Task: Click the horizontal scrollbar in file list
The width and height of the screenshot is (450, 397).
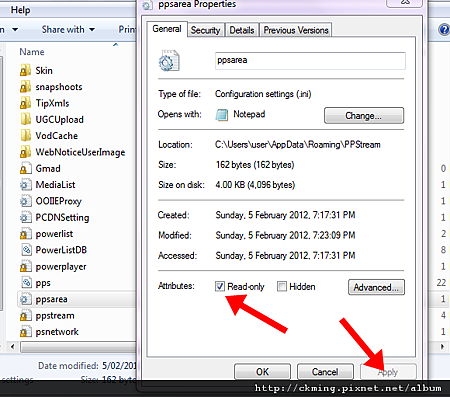Action: pos(78,347)
